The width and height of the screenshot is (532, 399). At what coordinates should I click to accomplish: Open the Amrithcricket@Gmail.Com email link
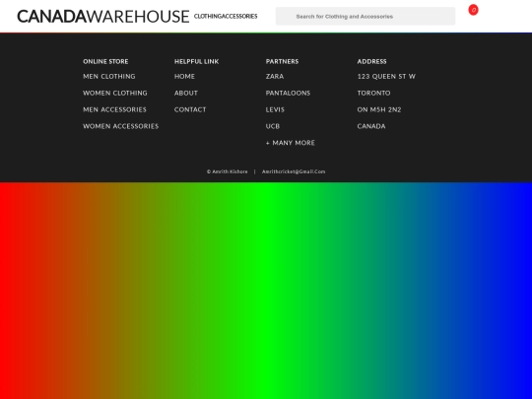pyautogui.click(x=294, y=171)
